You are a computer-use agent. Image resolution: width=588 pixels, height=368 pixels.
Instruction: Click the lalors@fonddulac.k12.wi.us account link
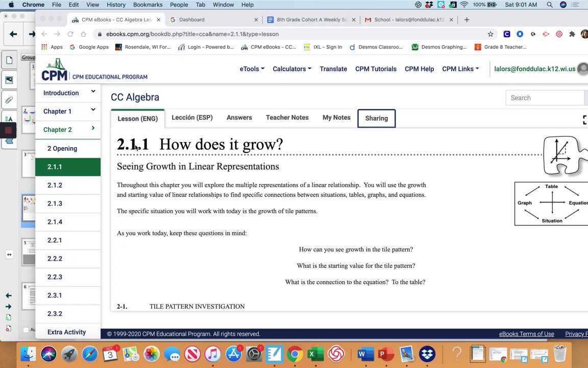(535, 68)
